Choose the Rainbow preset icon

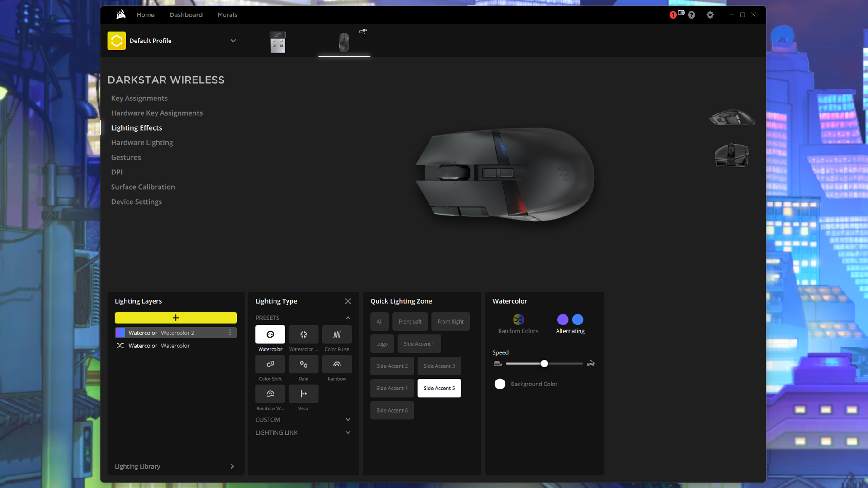coord(337,364)
